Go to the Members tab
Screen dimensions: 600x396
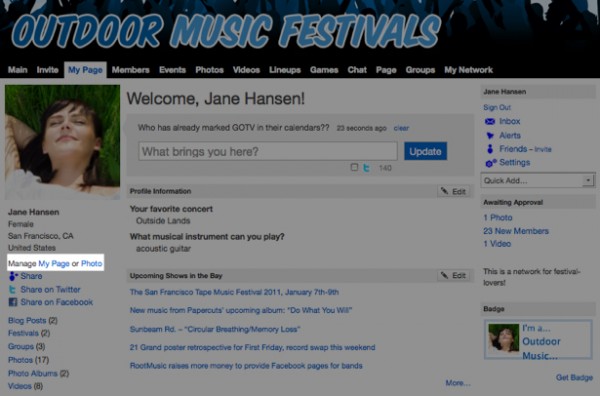tap(130, 70)
